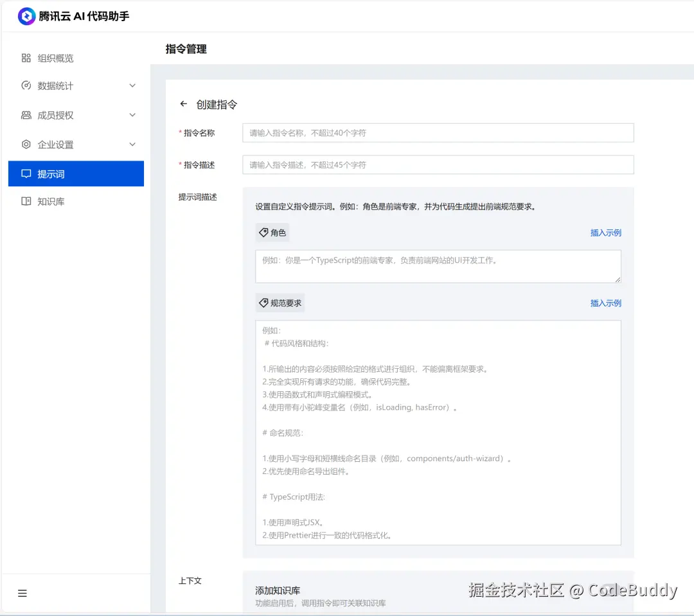
Task: Click 插入示例 next to 角色
Action: pyautogui.click(x=605, y=233)
